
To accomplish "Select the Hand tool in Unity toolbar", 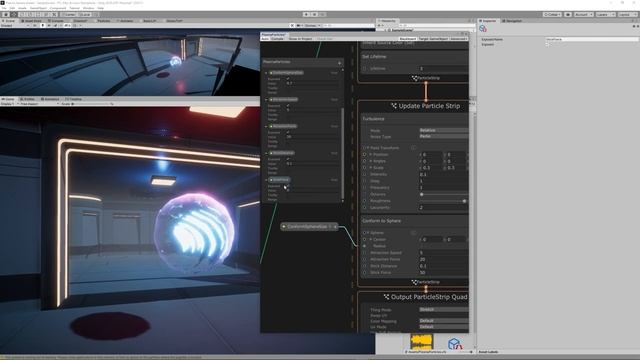I will click(x=6, y=14).
